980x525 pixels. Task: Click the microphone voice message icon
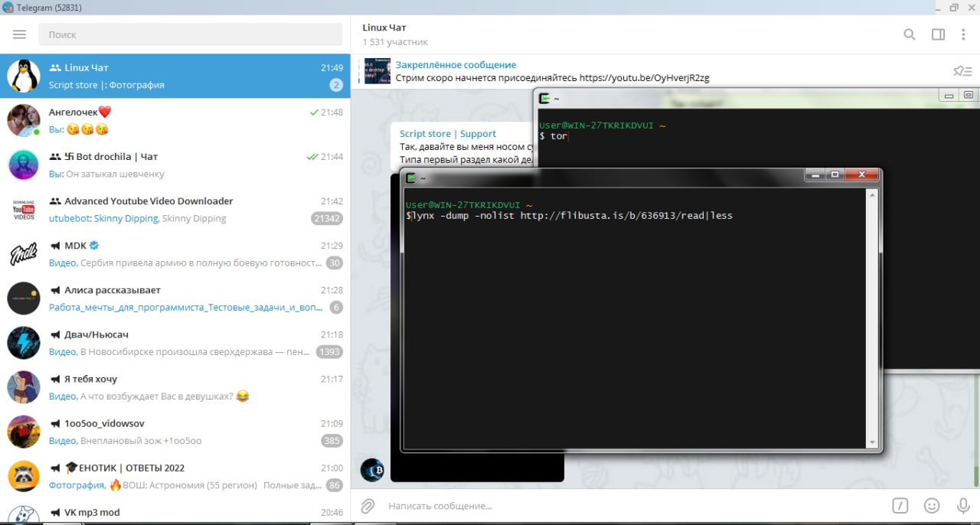coord(964,506)
